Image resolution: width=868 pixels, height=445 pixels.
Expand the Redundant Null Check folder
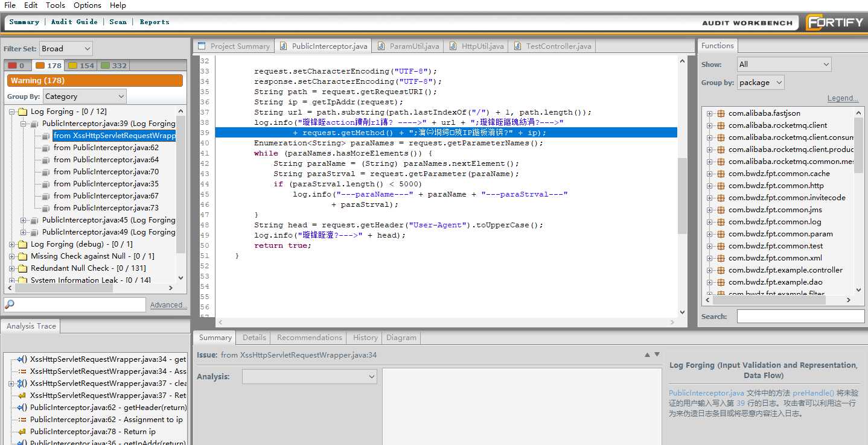(12, 268)
